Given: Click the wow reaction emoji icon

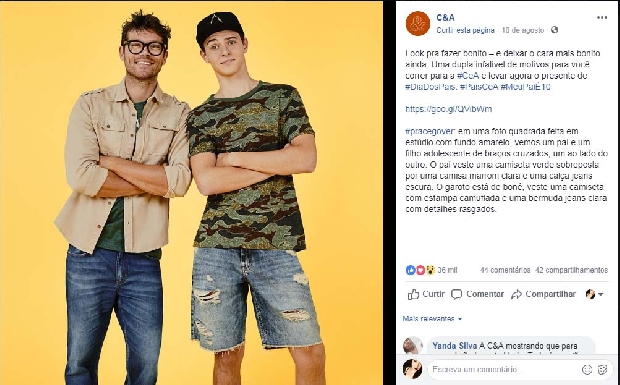Looking at the screenshot, I should coord(430,270).
